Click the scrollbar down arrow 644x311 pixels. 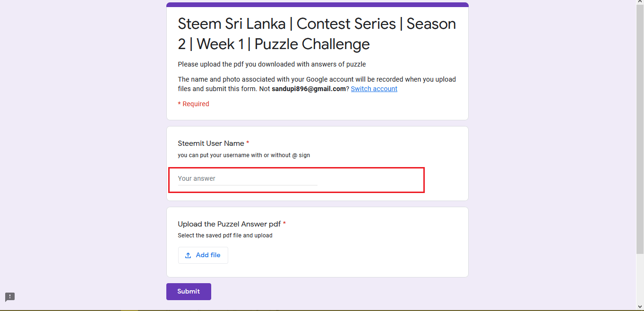[640, 307]
